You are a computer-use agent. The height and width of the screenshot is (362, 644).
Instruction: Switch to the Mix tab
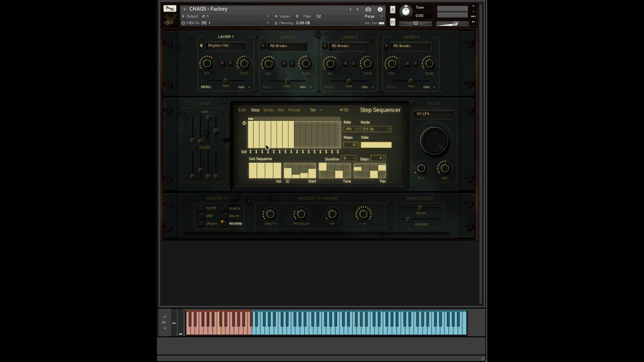281,110
